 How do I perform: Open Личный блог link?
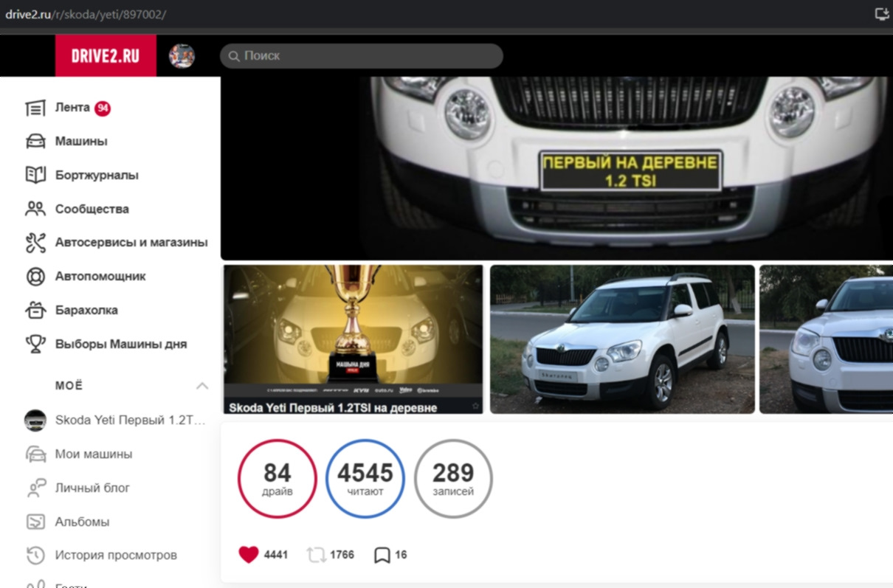(x=92, y=488)
